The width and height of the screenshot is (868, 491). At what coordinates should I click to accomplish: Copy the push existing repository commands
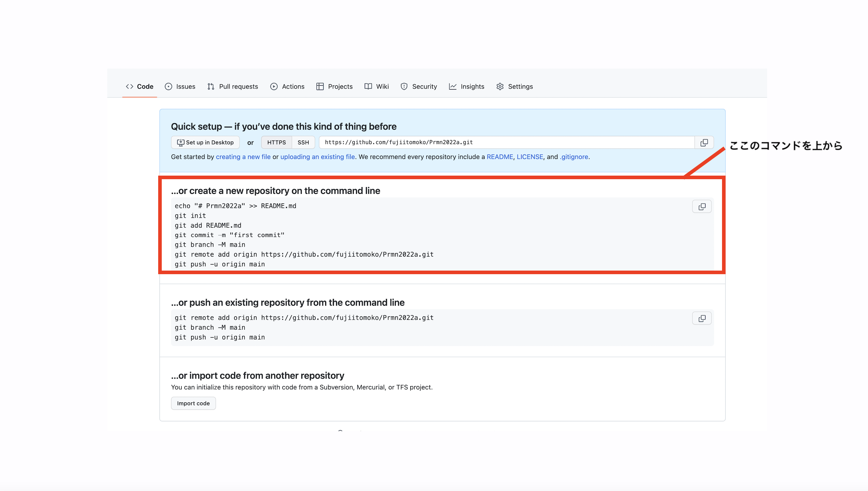[702, 318]
